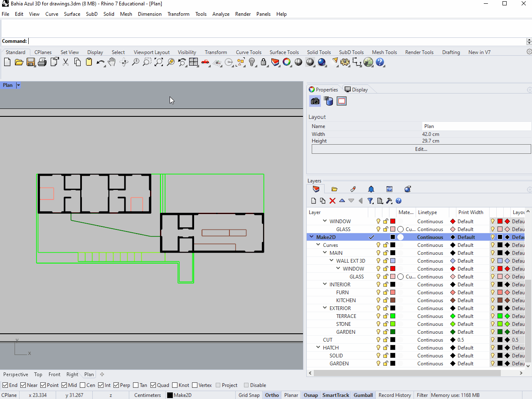The width and height of the screenshot is (532, 399).
Task: Click the layer filter funnel icon
Action: pyautogui.click(x=370, y=201)
